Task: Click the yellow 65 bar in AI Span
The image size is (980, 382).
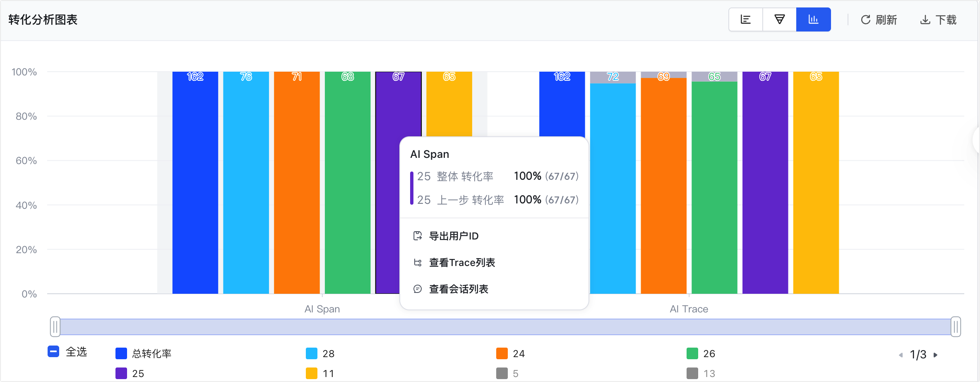Action: tap(449, 104)
